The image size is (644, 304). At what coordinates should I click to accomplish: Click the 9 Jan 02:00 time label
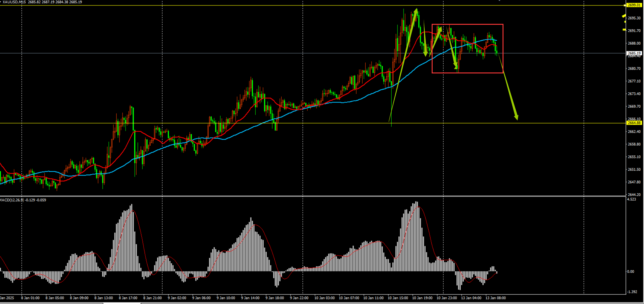[177, 298]
